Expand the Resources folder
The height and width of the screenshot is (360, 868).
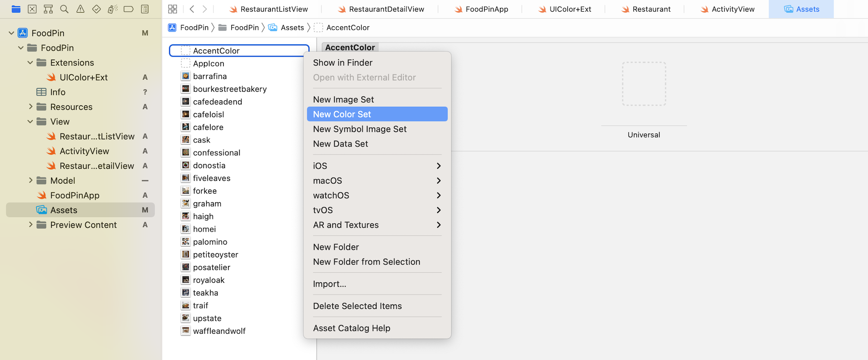click(x=30, y=107)
